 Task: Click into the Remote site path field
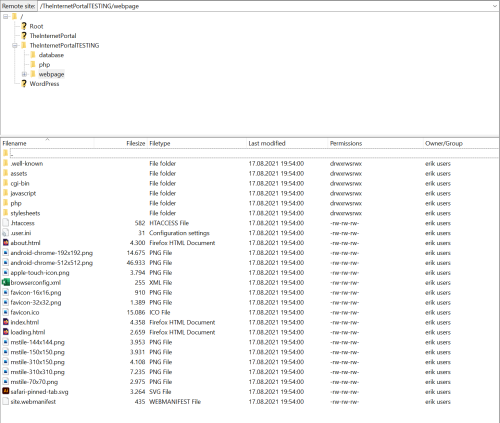pyautogui.click(x=265, y=6)
